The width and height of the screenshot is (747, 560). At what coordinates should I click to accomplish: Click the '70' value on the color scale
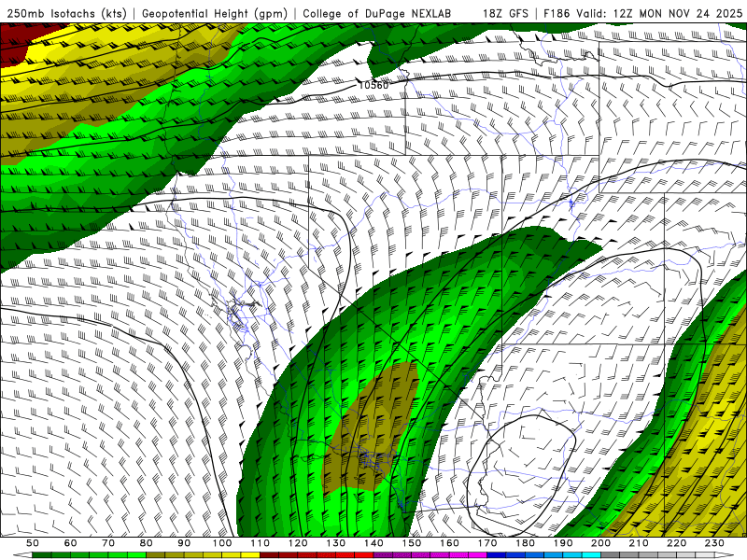[x=108, y=543]
